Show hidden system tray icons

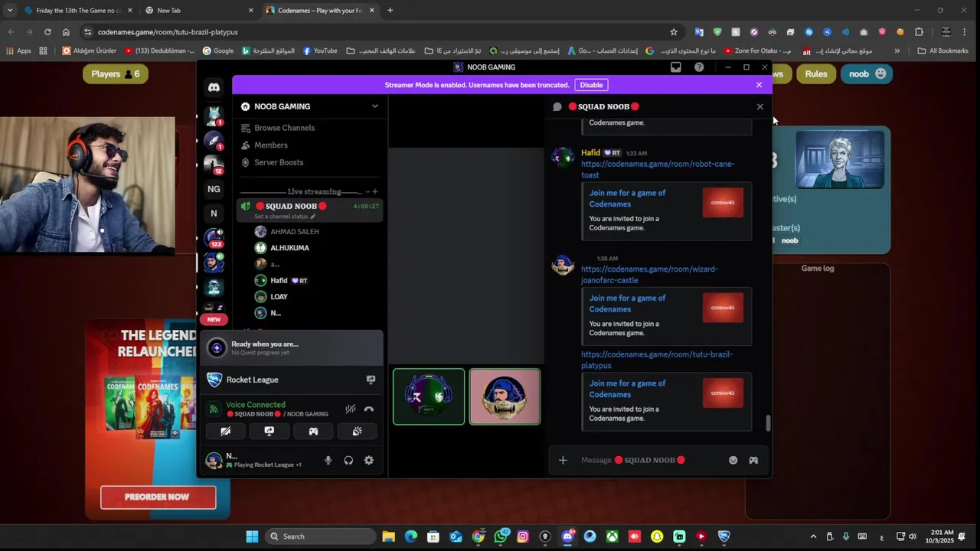tap(813, 536)
